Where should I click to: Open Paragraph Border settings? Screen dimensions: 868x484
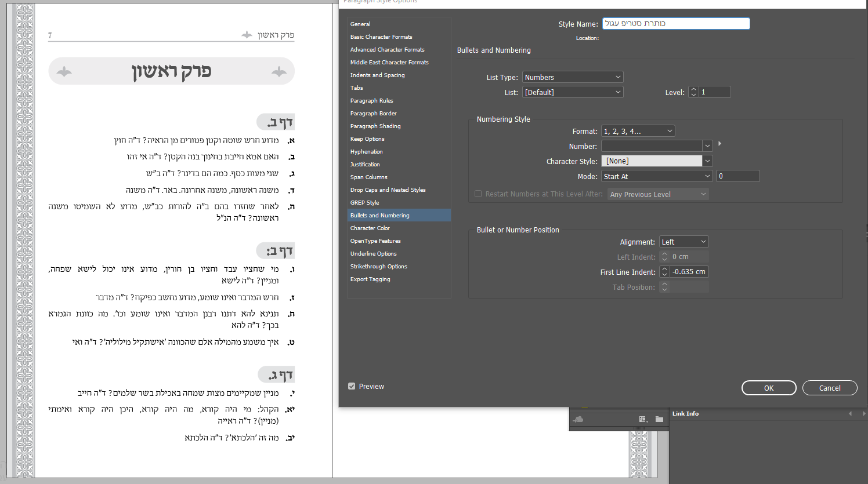tap(399, 114)
